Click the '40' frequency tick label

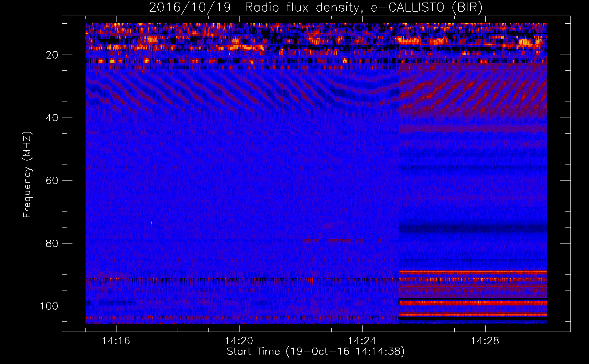(x=52, y=118)
